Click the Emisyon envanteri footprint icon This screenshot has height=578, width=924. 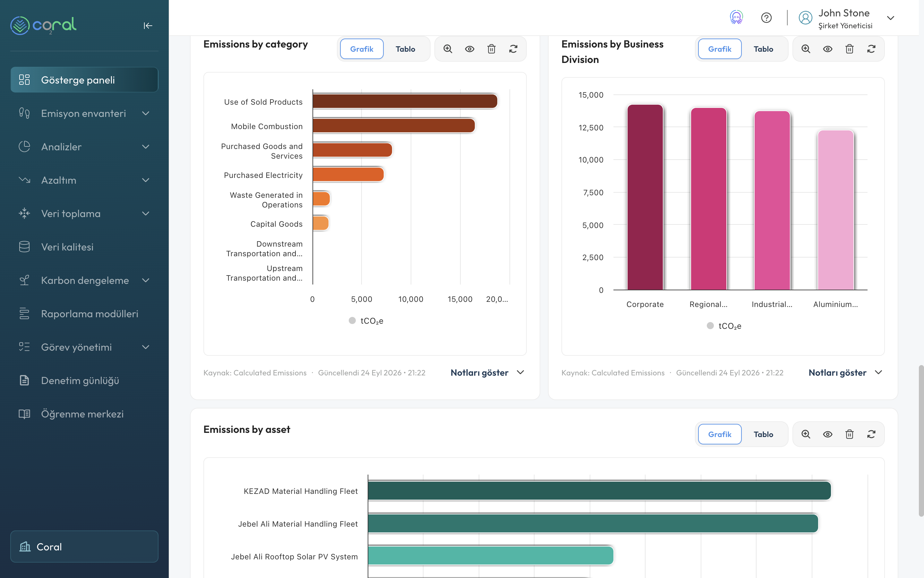point(24,113)
